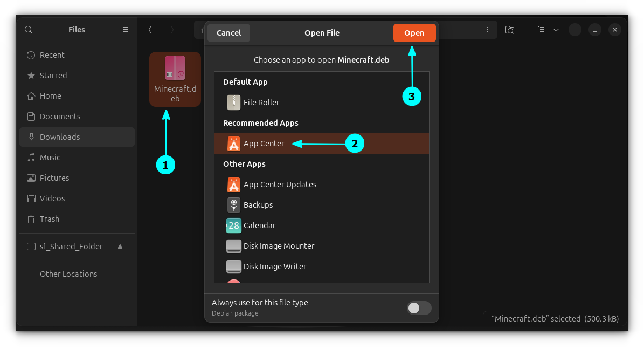Click the Minecraft.deb selected status text
Screen dimensions: 644x348
555,319
